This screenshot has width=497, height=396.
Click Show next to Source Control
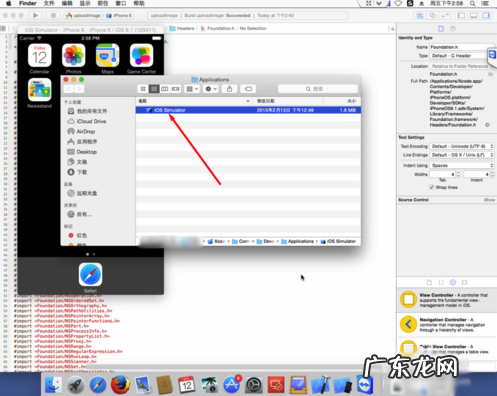point(489,200)
